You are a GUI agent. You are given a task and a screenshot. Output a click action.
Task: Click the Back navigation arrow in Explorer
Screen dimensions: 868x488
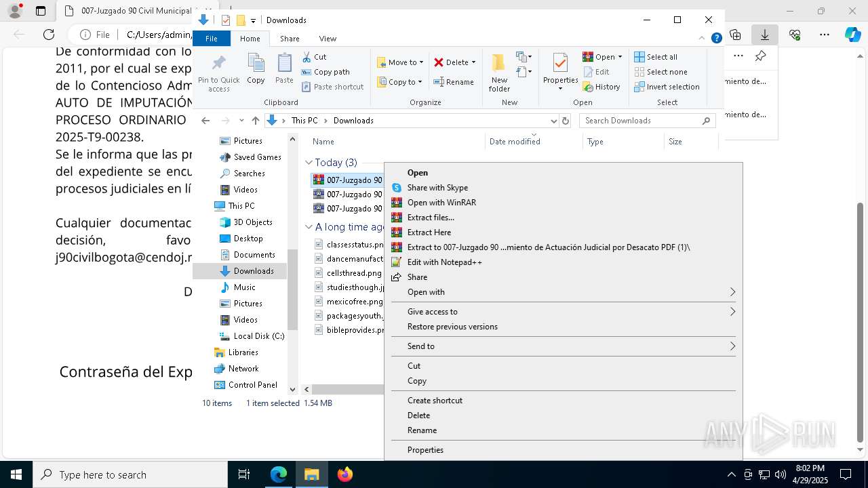pos(205,121)
